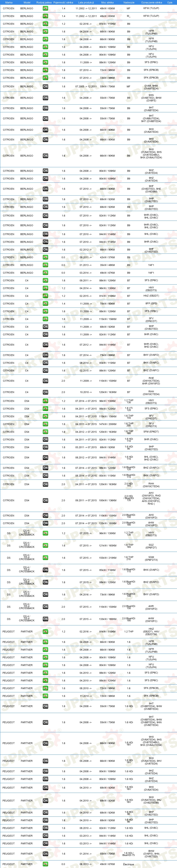Click diesel icon for C4 73kW/99KM BHY

pos(45,355)
